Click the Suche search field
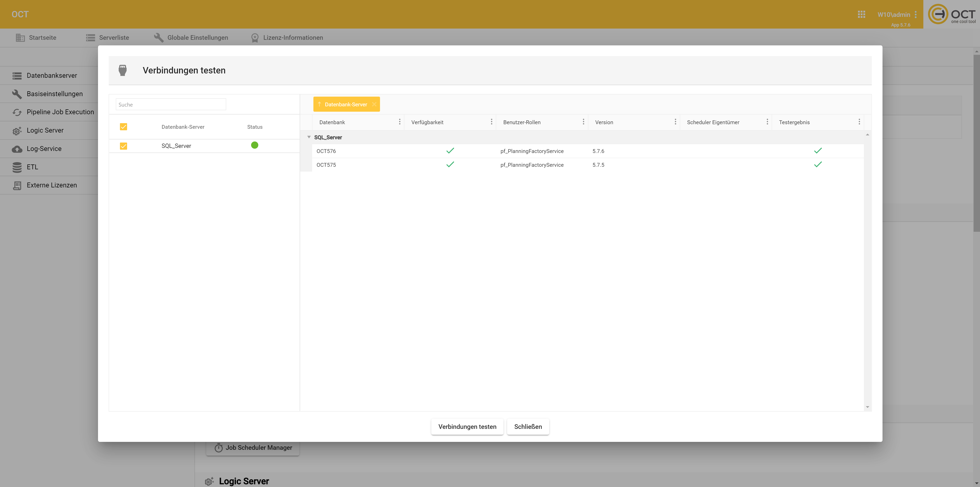Screen dimensions: 980x487 171,105
